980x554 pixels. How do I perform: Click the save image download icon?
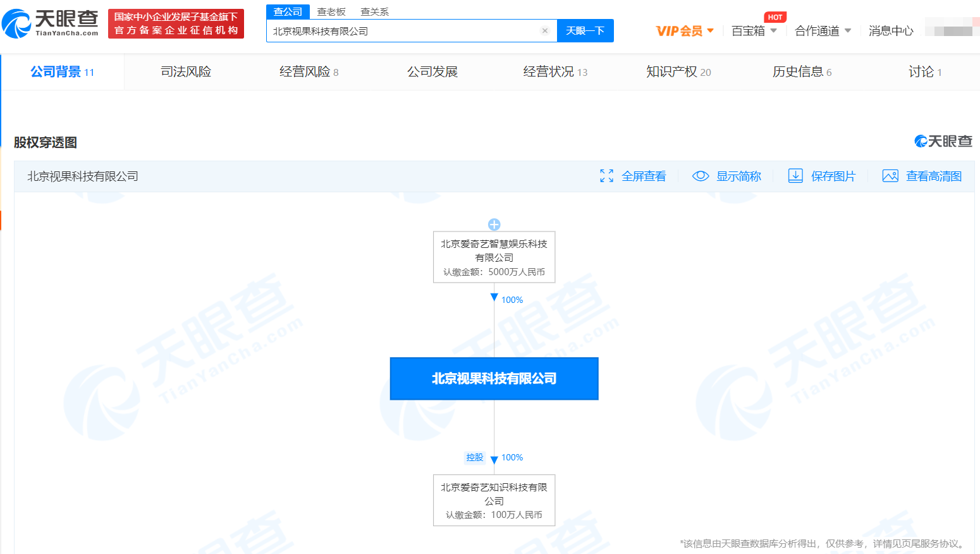tap(795, 176)
